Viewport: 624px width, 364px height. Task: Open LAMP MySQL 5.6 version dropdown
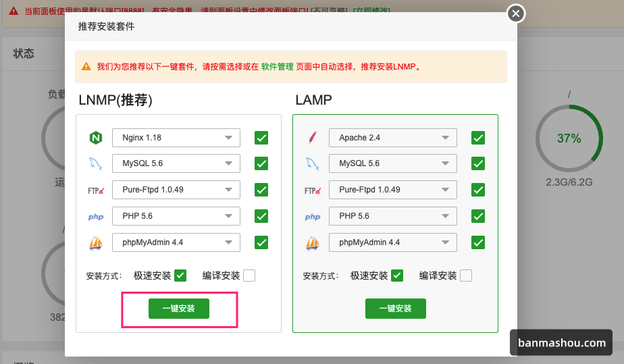[x=393, y=163]
